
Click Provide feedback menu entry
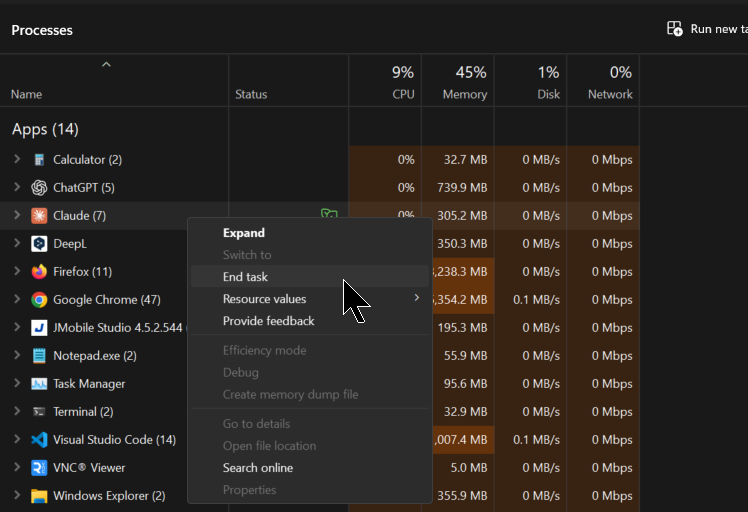click(268, 321)
